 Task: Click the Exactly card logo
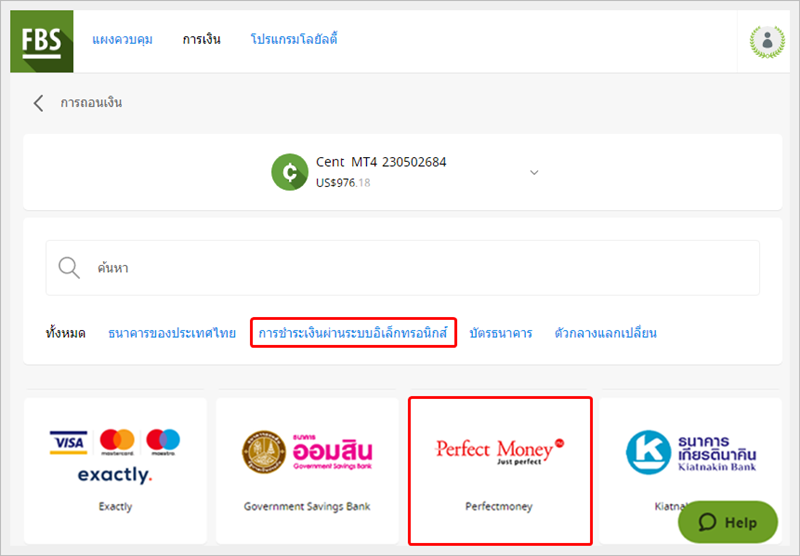(x=115, y=457)
